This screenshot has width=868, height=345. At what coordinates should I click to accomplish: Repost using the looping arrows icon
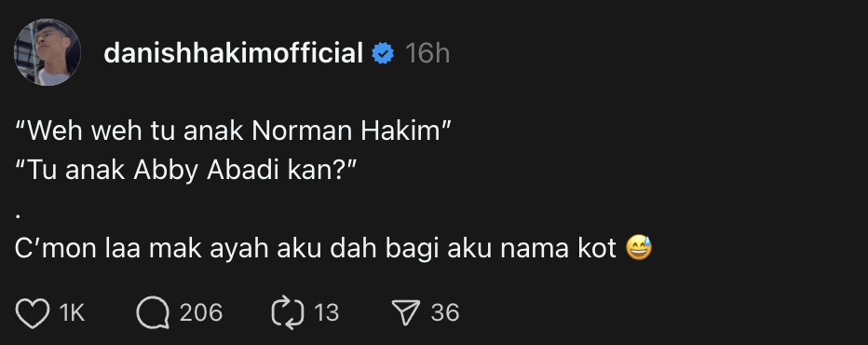click(288, 312)
